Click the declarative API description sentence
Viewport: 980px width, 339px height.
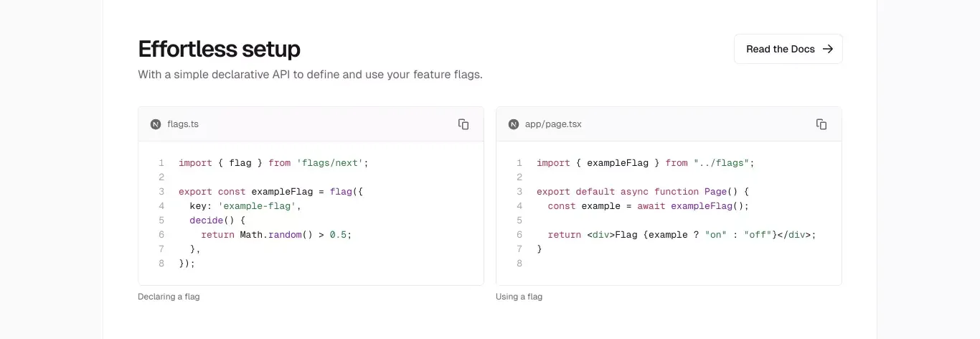310,74
